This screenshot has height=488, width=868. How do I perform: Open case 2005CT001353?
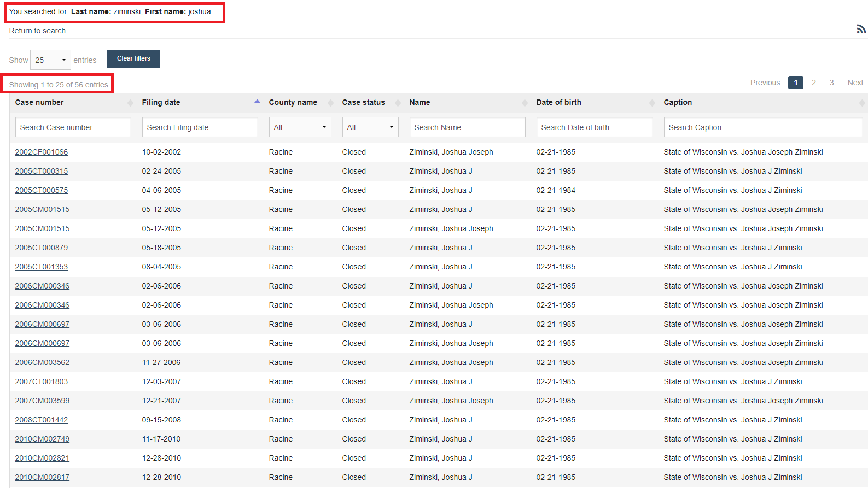pyautogui.click(x=42, y=267)
